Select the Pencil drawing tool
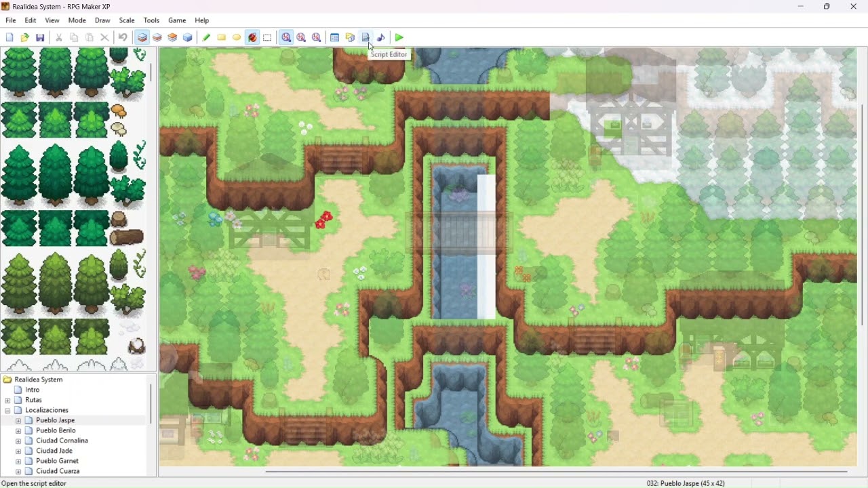 206,38
